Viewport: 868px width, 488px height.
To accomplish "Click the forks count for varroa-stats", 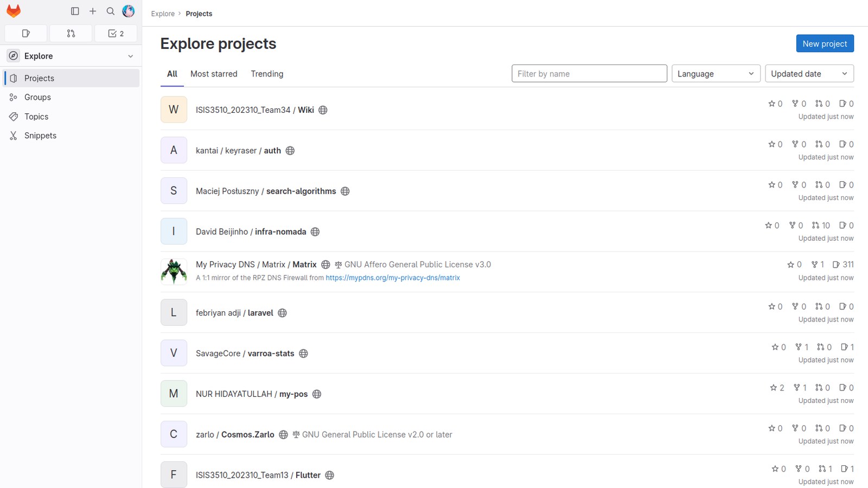I will tap(801, 347).
